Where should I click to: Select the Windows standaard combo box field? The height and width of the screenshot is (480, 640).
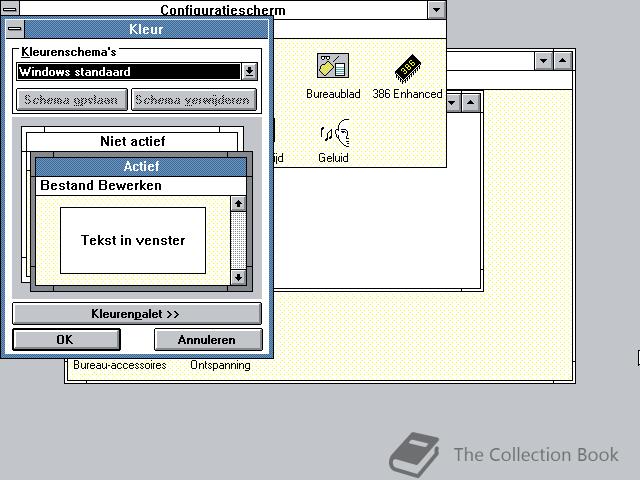point(129,72)
